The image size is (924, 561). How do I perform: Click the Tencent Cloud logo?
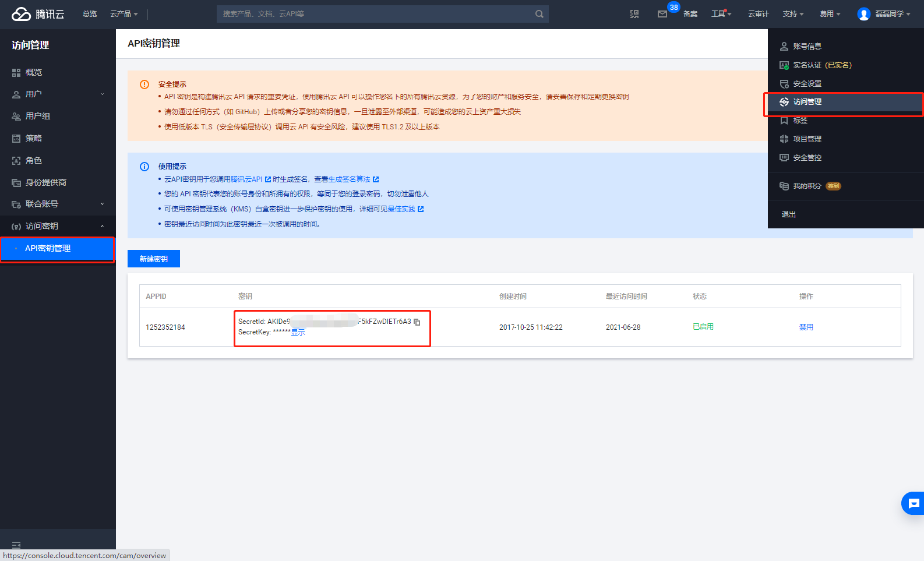click(38, 14)
